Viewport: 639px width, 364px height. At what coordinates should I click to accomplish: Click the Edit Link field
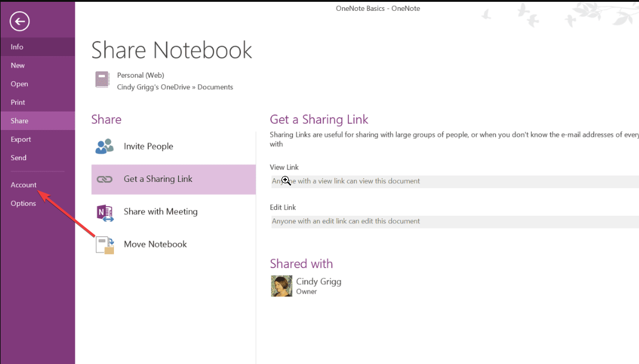[455, 221]
